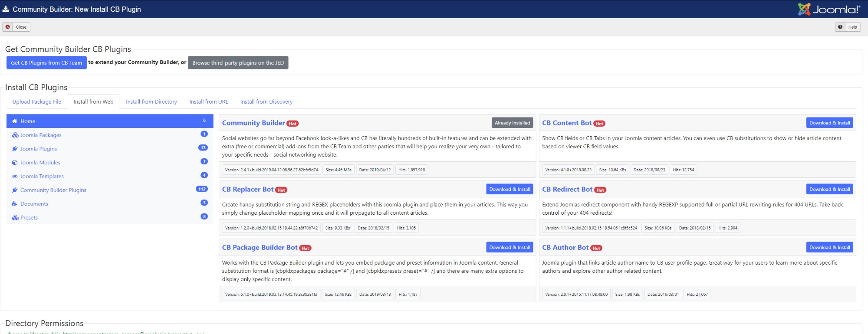Click the Presets cubes icon
Screen dimensions: 868x334
point(15,218)
